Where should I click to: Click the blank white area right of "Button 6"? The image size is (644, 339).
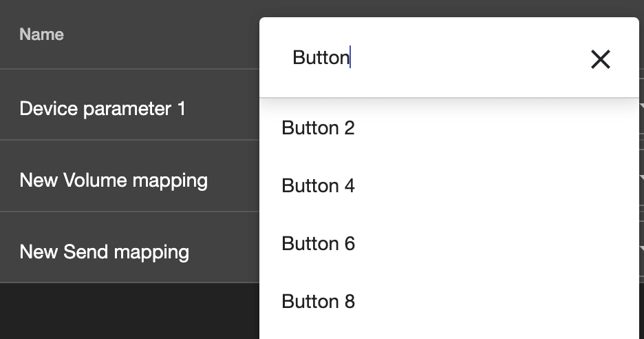tap(495, 244)
